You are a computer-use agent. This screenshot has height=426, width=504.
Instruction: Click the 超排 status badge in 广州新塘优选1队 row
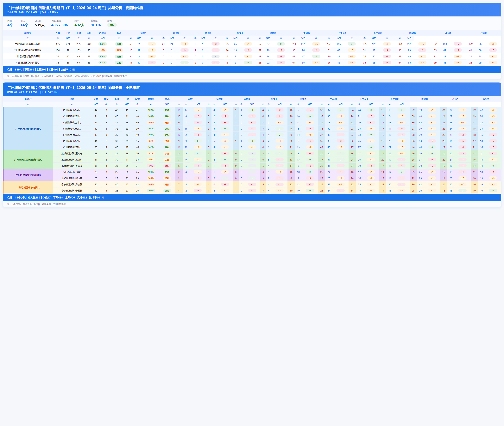tap(167, 123)
